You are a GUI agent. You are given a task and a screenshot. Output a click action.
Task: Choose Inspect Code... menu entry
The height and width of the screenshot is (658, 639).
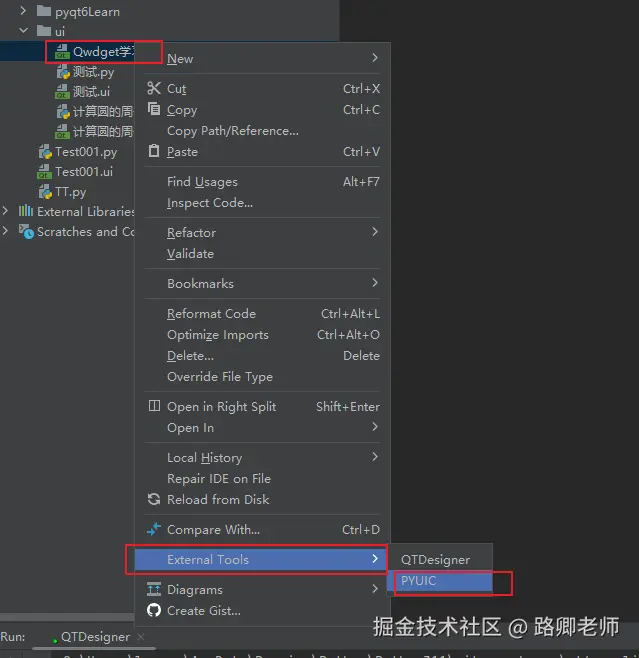[x=262, y=203]
